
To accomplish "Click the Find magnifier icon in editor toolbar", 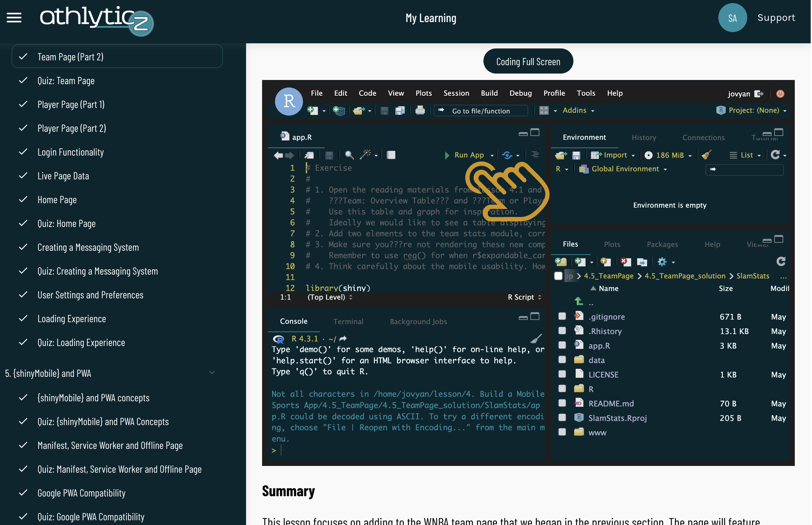I will (x=350, y=155).
